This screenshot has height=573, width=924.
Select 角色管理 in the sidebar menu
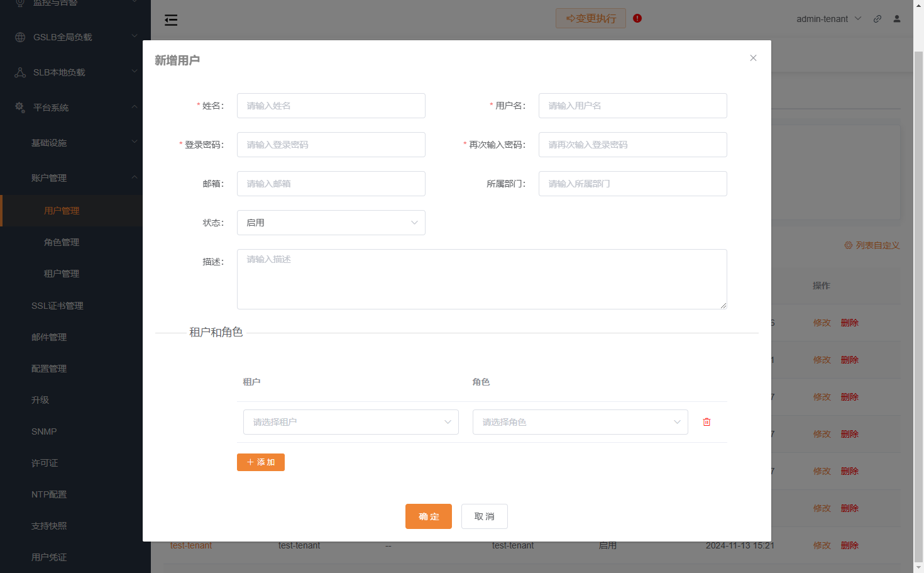click(61, 242)
